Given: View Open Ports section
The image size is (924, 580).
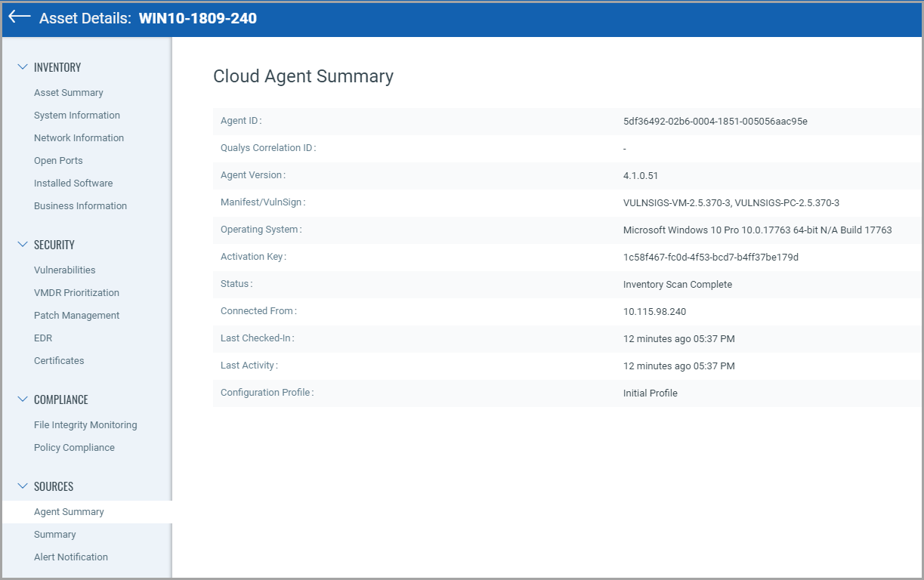Looking at the screenshot, I should coord(58,161).
